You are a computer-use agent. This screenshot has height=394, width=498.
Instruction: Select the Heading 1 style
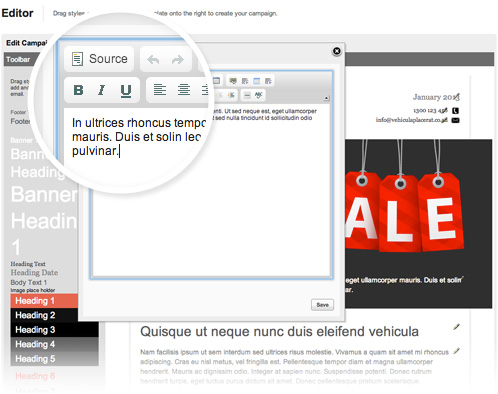pyautogui.click(x=44, y=301)
